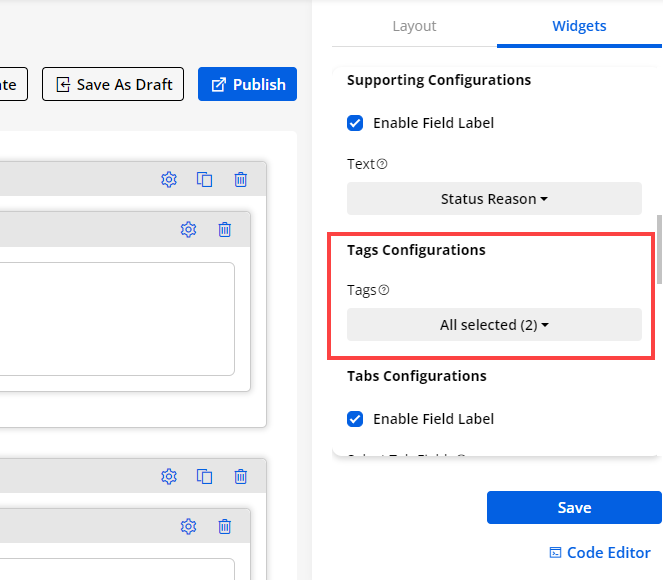Viewport: 663px width, 580px height.
Task: Open settings gear of the upper section header
Action: [169, 180]
